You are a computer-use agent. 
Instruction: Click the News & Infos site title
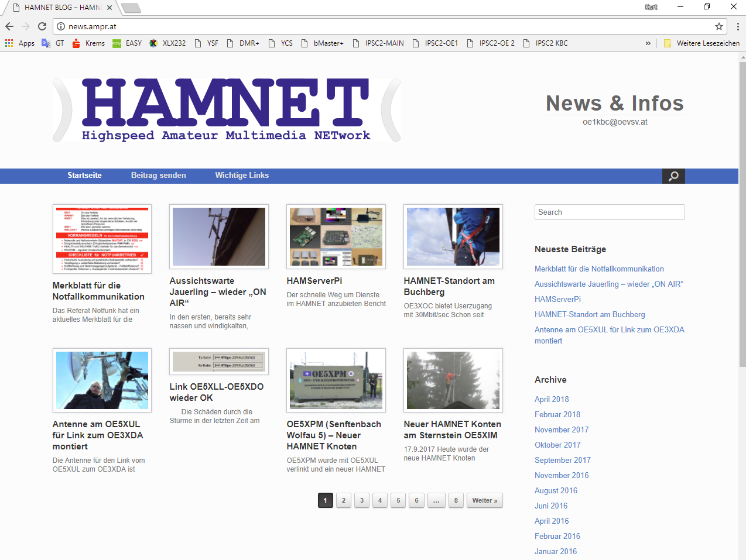[x=615, y=103]
